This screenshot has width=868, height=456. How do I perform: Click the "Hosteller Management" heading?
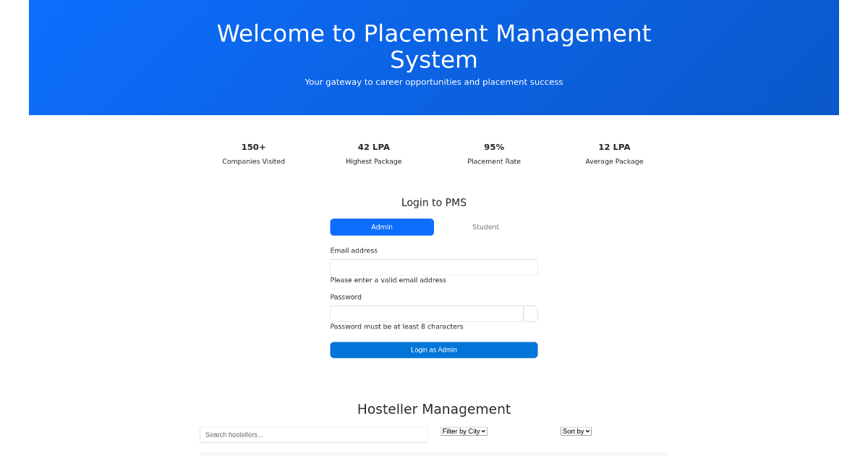click(x=434, y=409)
